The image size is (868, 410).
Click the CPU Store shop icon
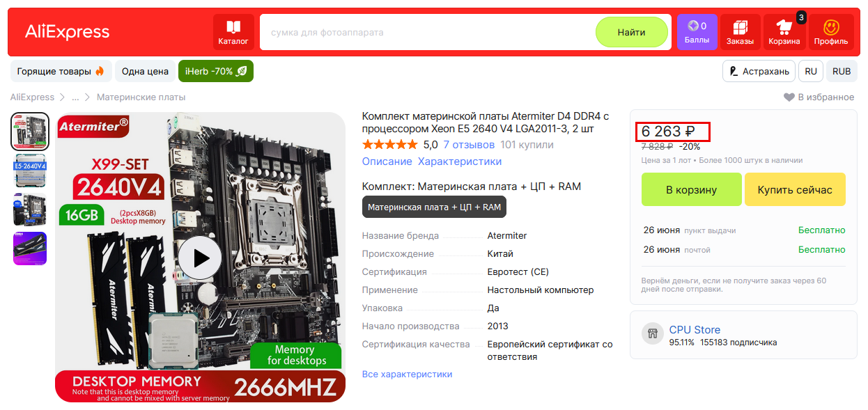(x=653, y=334)
